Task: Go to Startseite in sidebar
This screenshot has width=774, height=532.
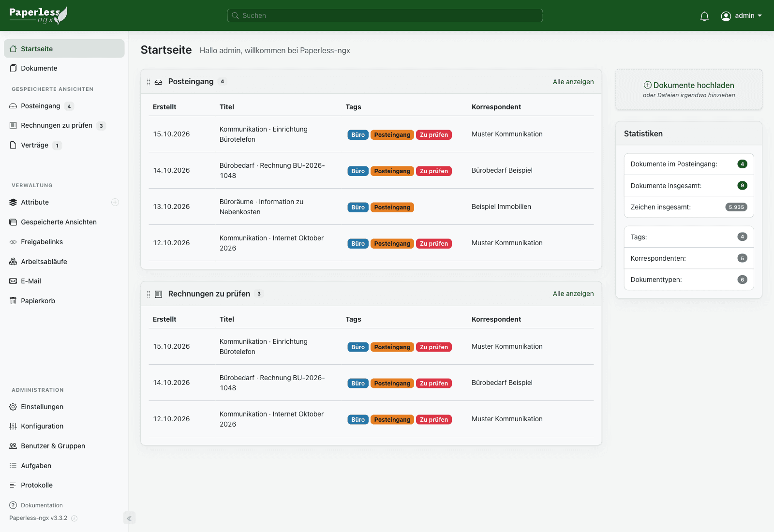Action: (x=64, y=49)
